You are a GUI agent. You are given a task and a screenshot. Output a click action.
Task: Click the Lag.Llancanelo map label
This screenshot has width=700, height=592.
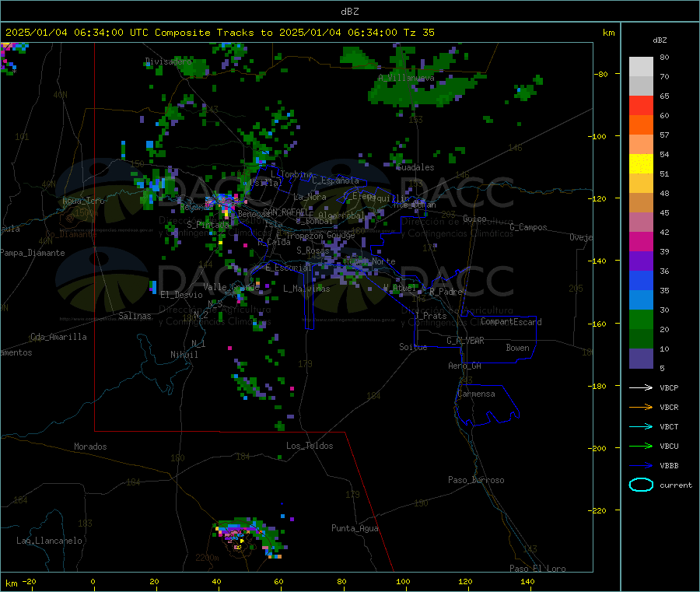click(x=49, y=541)
